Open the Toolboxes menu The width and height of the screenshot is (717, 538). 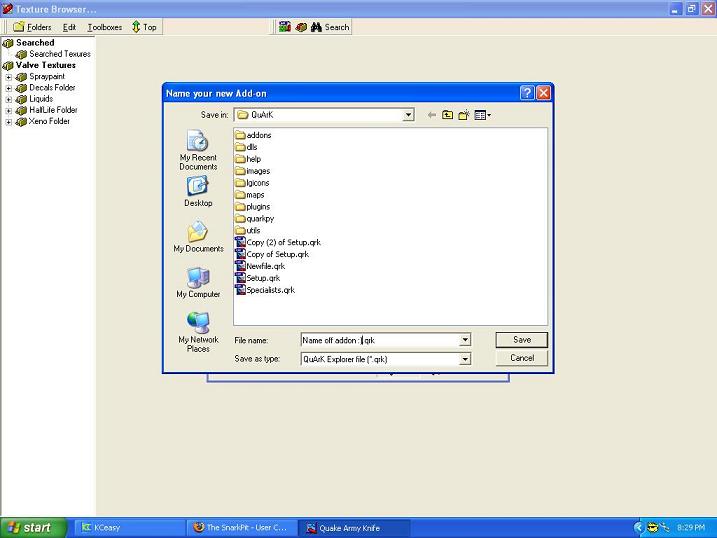coord(104,27)
